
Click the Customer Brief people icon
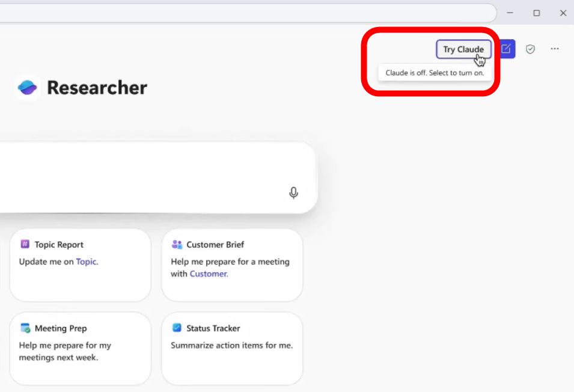coord(177,244)
